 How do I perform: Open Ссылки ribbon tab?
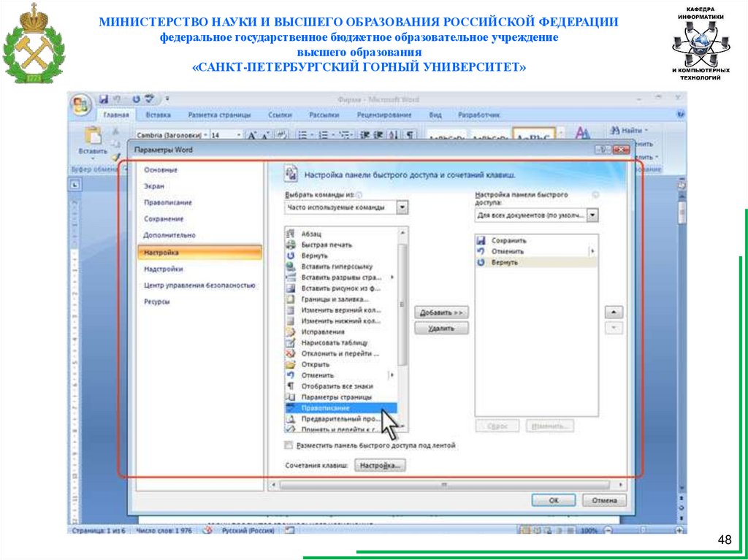tap(280, 115)
